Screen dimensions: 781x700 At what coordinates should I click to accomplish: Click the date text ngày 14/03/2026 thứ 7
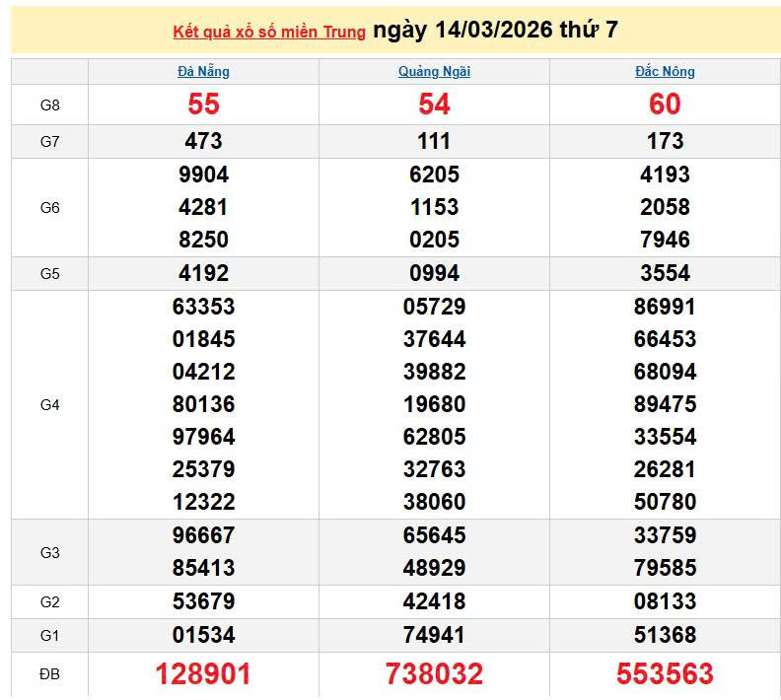pos(496,30)
